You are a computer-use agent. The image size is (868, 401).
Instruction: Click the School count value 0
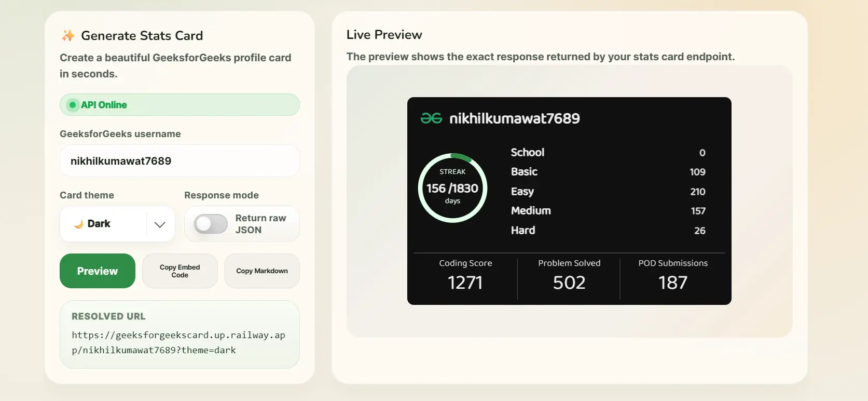point(702,153)
